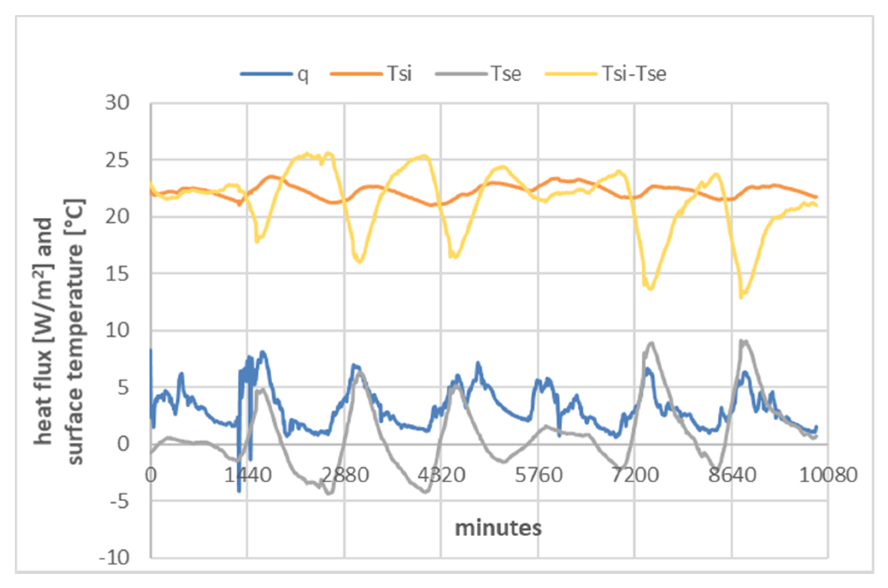Image resolution: width=888 pixels, height=588 pixels.
Task: Click the 30 tick label on y-axis
Action: [117, 103]
